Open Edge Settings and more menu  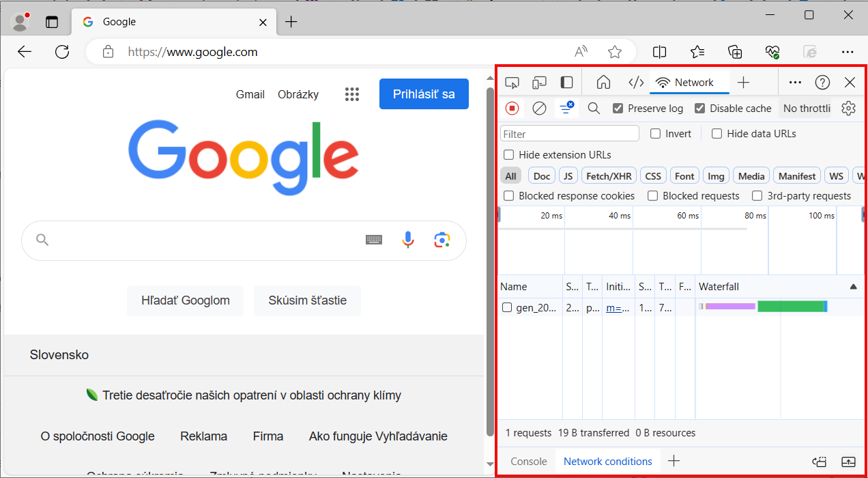848,52
